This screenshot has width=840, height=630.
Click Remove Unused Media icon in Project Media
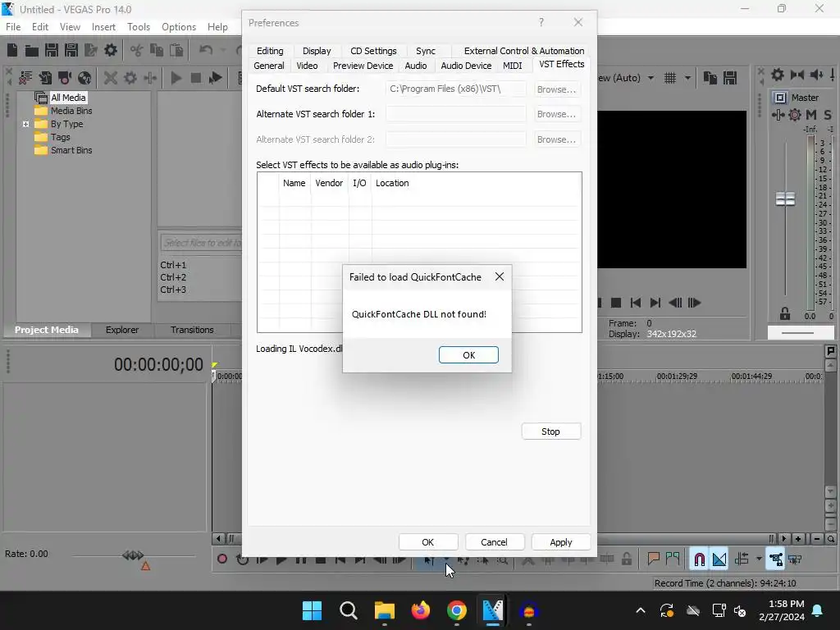point(25,78)
